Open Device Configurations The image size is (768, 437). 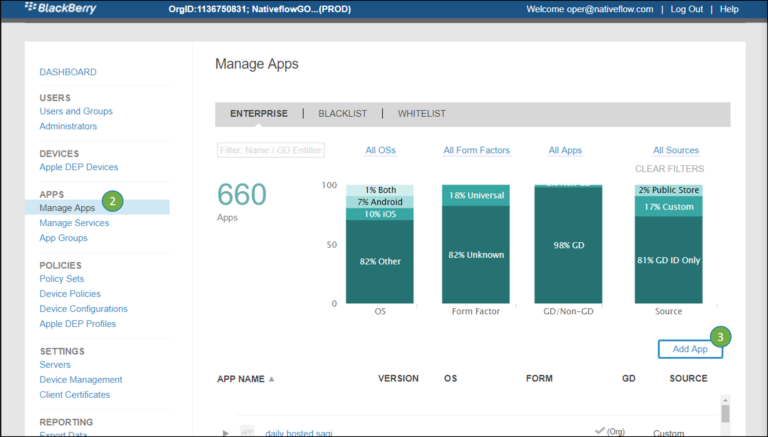tap(84, 309)
